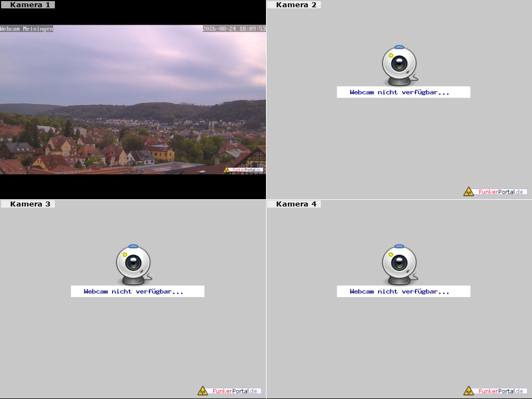Click the webcam icon in Kamera 2
The height and width of the screenshot is (399, 532).
[400, 65]
